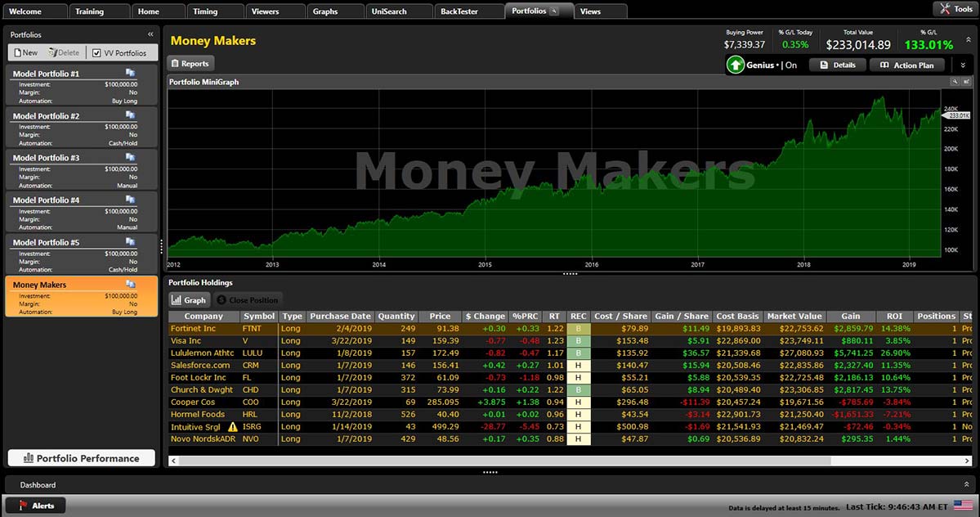Expand Genius bar options with down chevrons
980x517 pixels.
click(x=963, y=65)
